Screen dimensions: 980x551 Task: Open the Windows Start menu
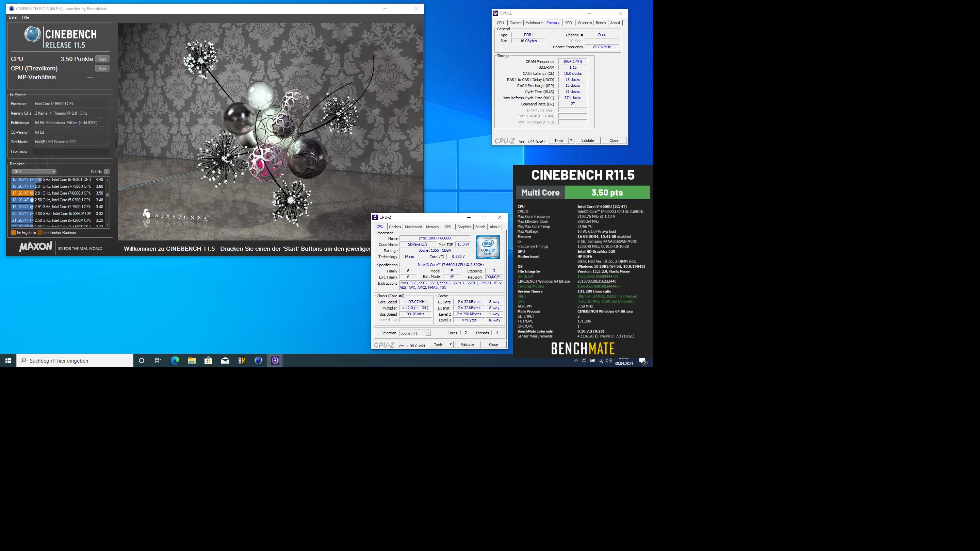(8, 361)
